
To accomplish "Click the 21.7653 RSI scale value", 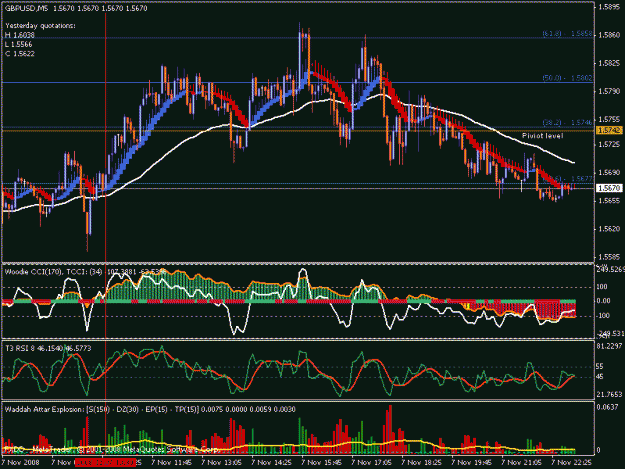I will (x=609, y=394).
